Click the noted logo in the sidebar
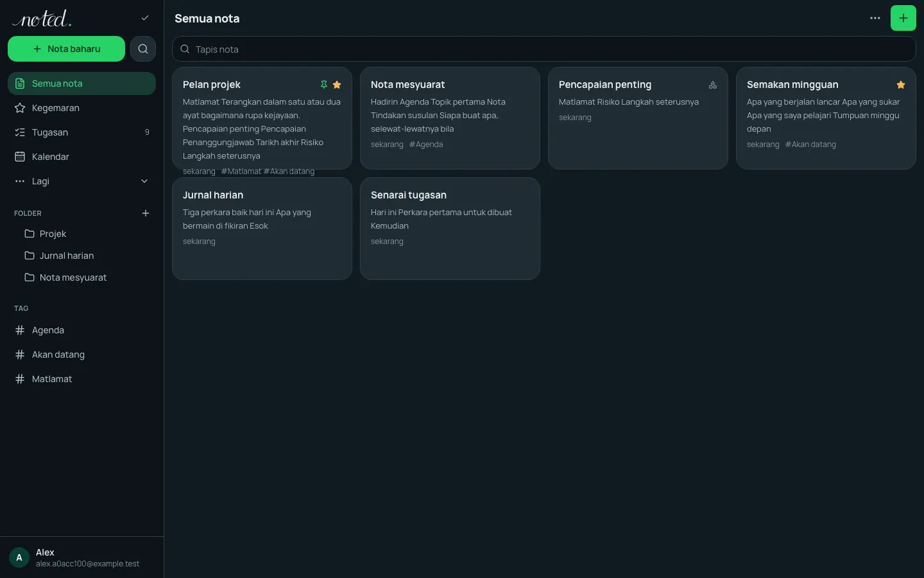Image resolution: width=924 pixels, height=578 pixels. pyautogui.click(x=42, y=19)
